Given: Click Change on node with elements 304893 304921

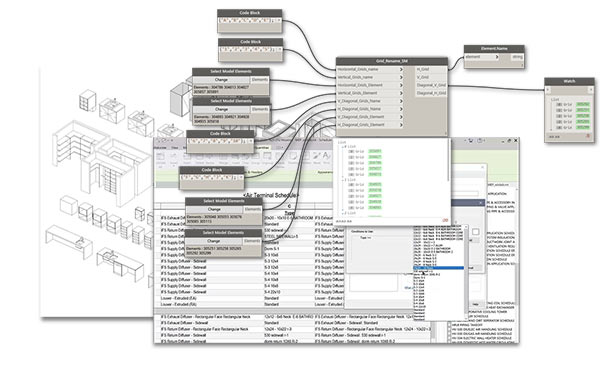Looking at the screenshot, I should [221, 109].
